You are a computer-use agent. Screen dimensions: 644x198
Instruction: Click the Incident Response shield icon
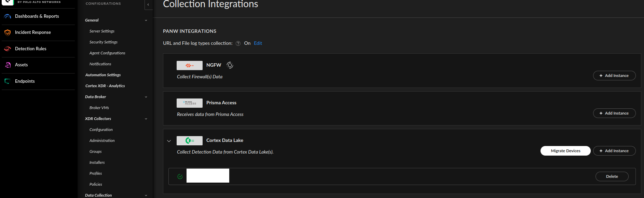(8, 32)
